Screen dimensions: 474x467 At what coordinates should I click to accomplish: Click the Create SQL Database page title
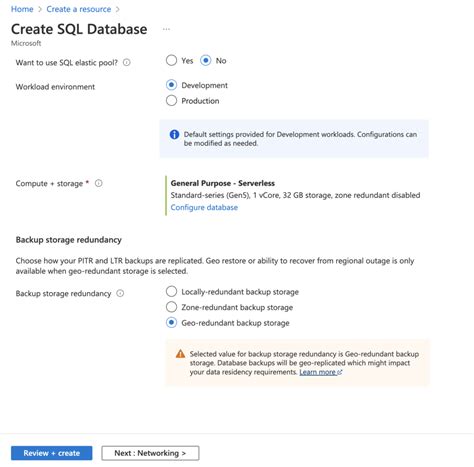79,29
